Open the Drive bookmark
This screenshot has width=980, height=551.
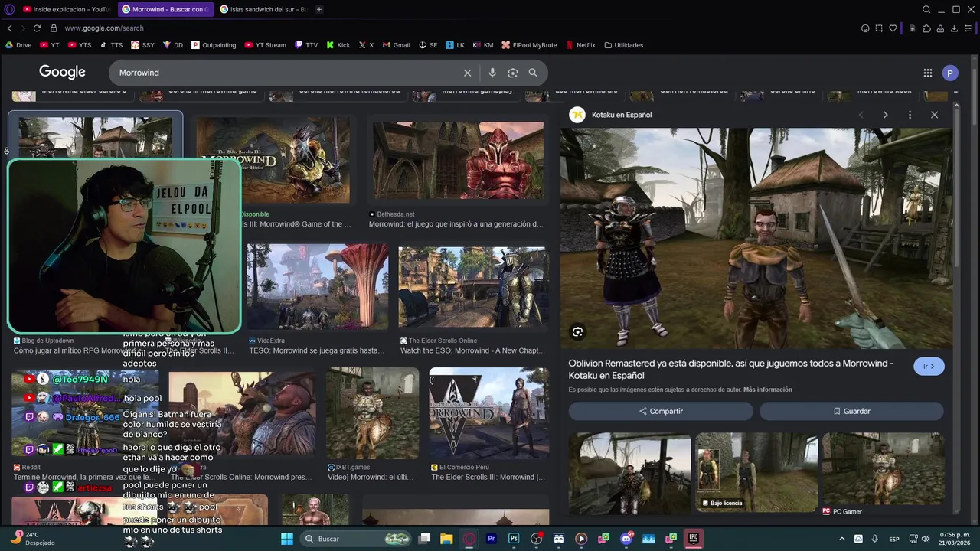click(x=18, y=45)
